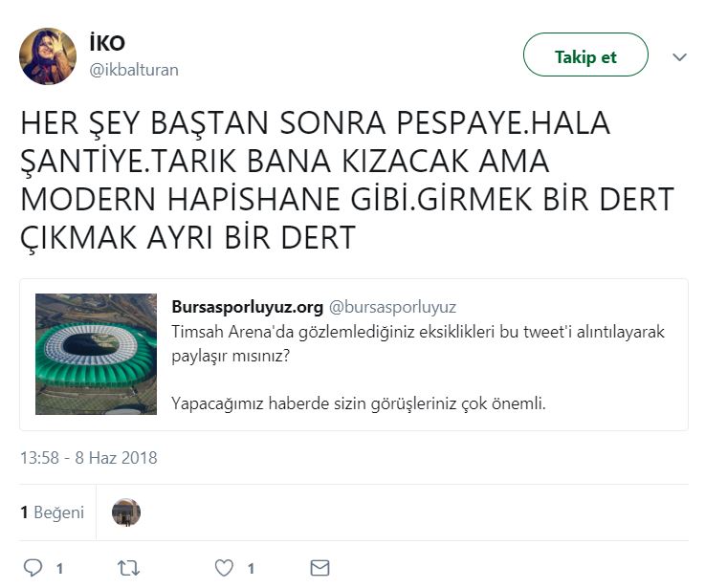Open İKO's profile avatar
This screenshot has height=588, width=727.
click(48, 56)
